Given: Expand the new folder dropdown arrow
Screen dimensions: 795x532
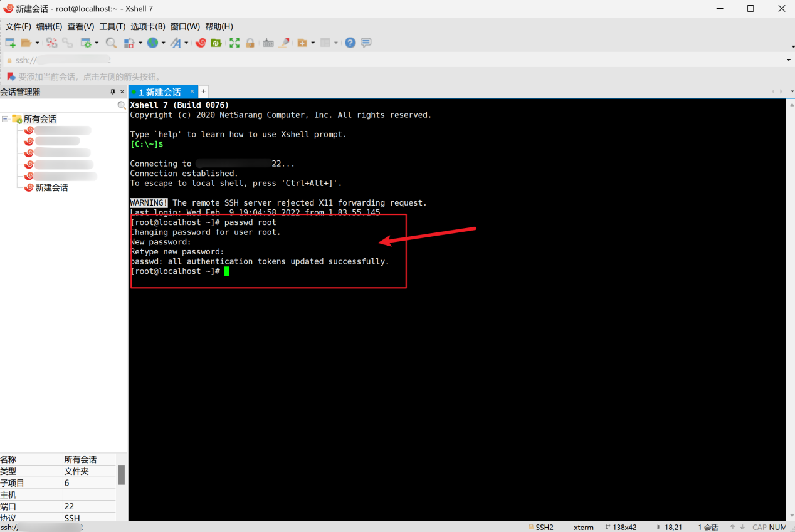Looking at the screenshot, I should click(x=313, y=43).
